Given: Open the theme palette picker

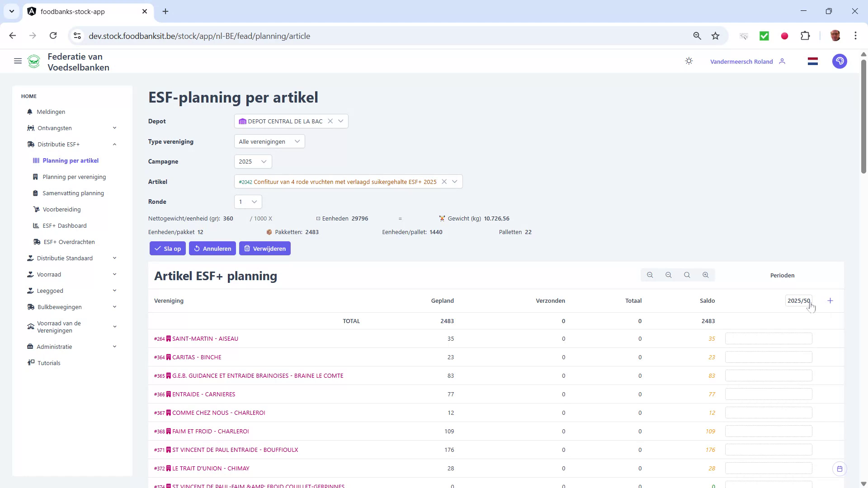Looking at the screenshot, I should tap(840, 61).
